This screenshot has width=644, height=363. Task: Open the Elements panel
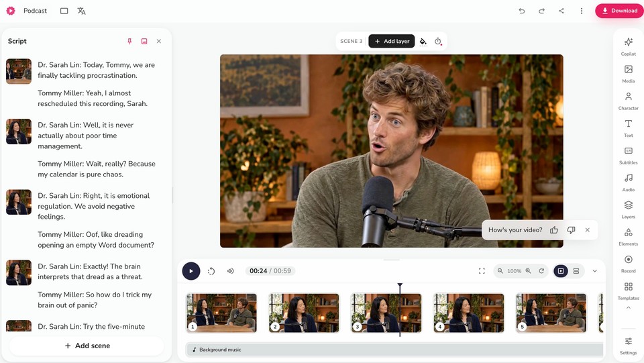628,237
